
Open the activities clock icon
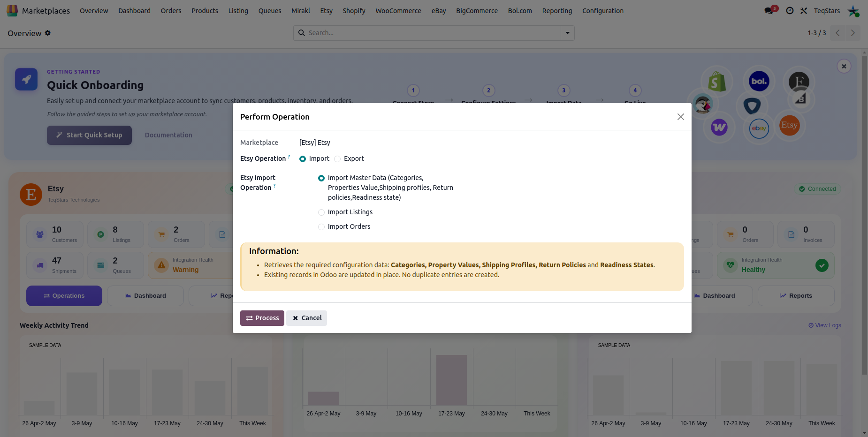(x=790, y=10)
